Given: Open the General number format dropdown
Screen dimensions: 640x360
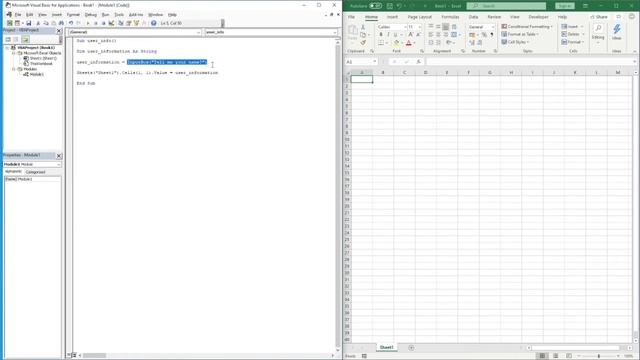Looking at the screenshot, I should [493, 27].
